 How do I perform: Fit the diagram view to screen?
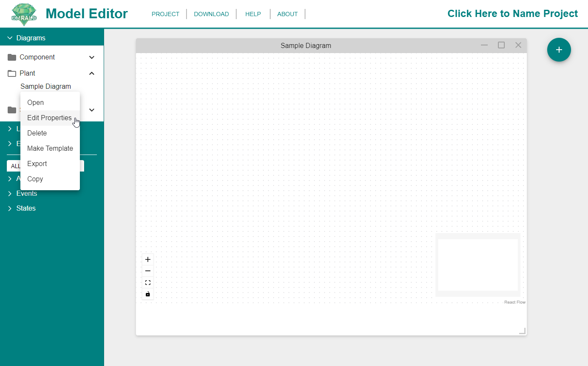pos(148,282)
